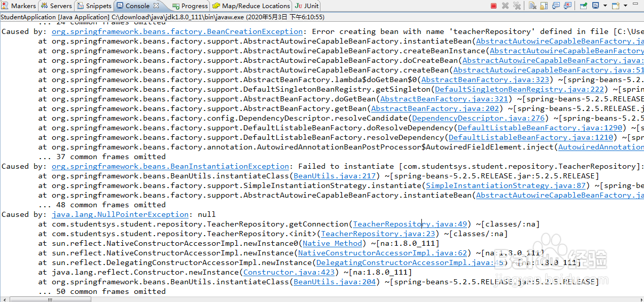
Task: Open the AbstractBeanFactory.java:321 link
Action: coord(444,99)
